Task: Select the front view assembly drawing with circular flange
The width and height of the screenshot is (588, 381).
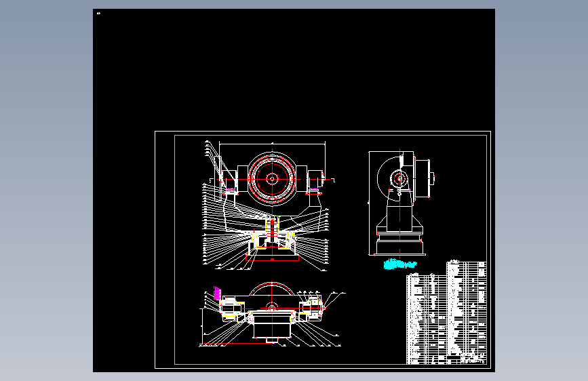Action: tap(269, 205)
